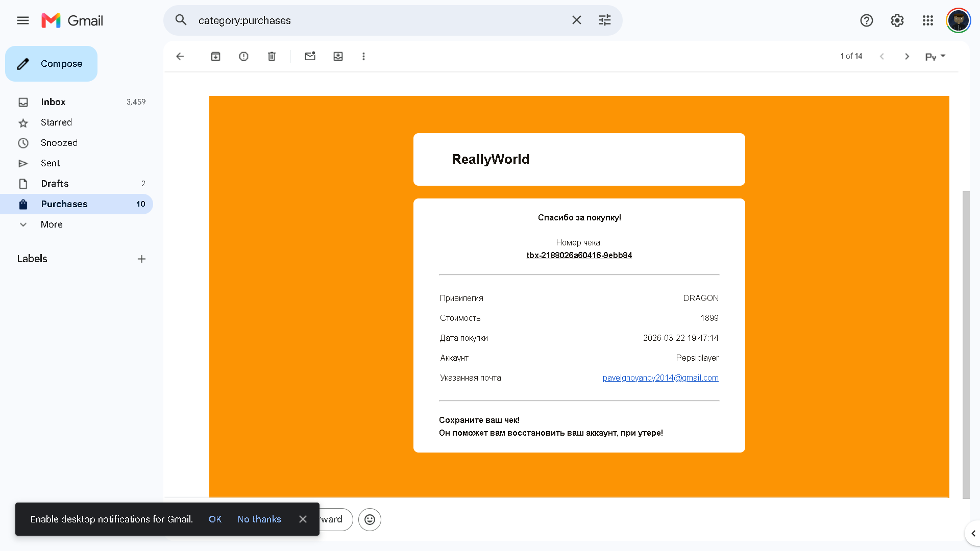
Task: Open the Google account avatar
Action: pyautogui.click(x=959, y=20)
